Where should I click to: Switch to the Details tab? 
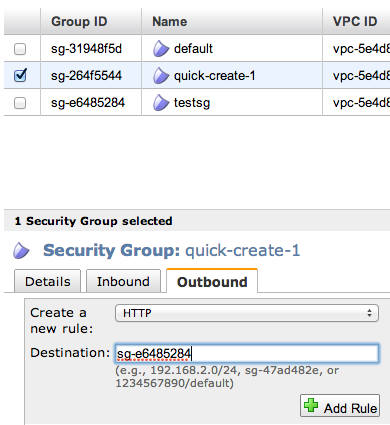(48, 281)
